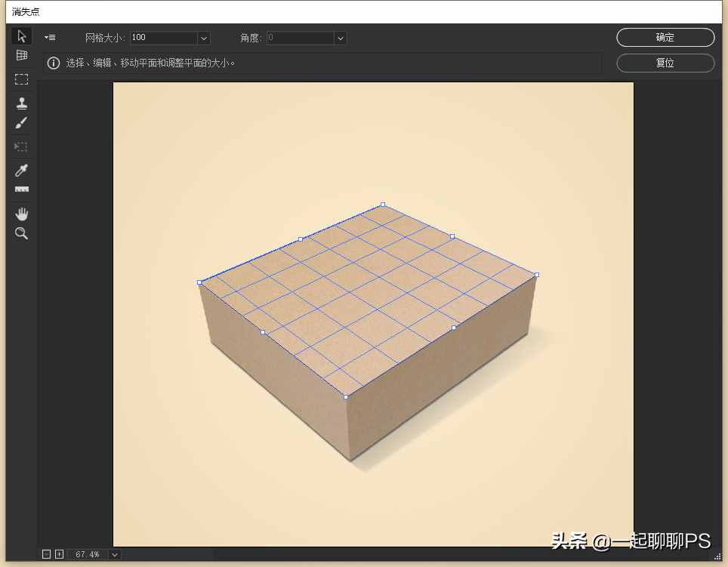Expand the angle dropdown arrow

point(341,38)
